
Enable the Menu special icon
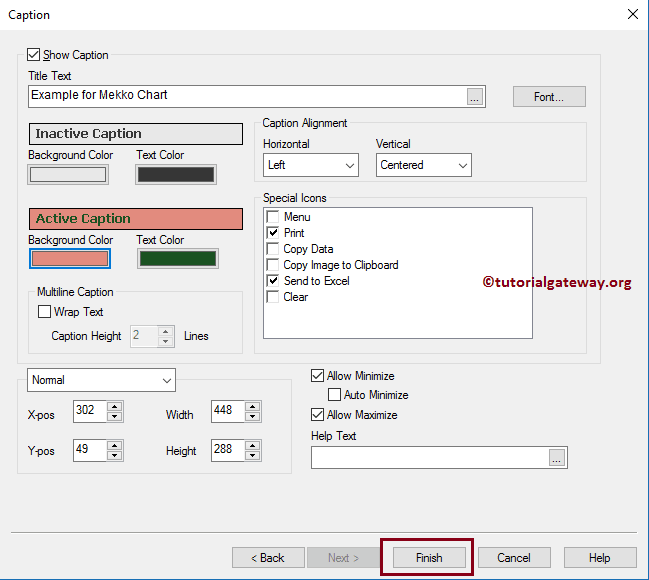point(273,217)
